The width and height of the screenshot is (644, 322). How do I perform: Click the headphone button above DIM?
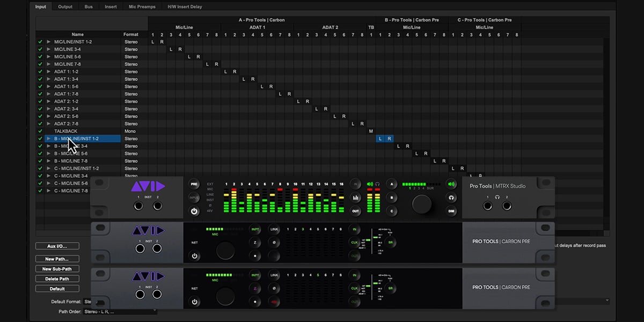pos(451,197)
